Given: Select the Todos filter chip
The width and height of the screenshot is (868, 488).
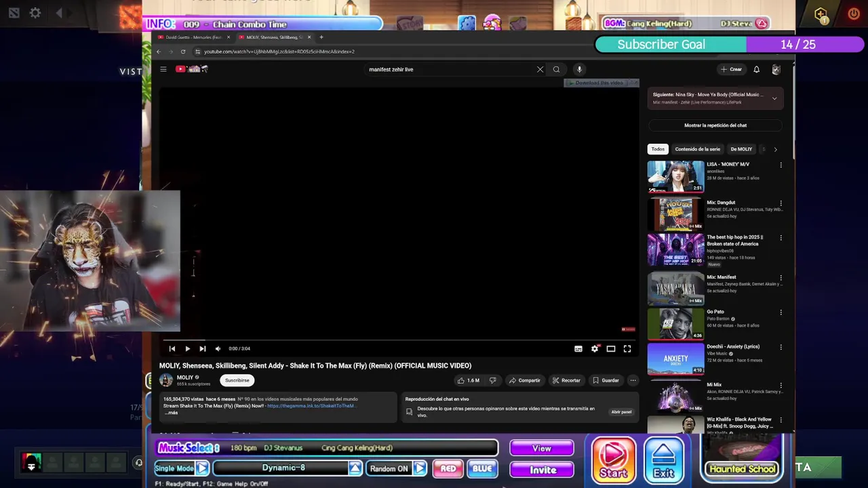Looking at the screenshot, I should point(658,149).
